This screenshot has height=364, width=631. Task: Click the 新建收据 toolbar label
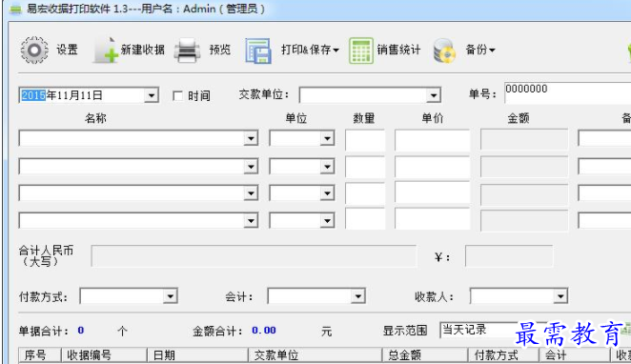point(142,50)
